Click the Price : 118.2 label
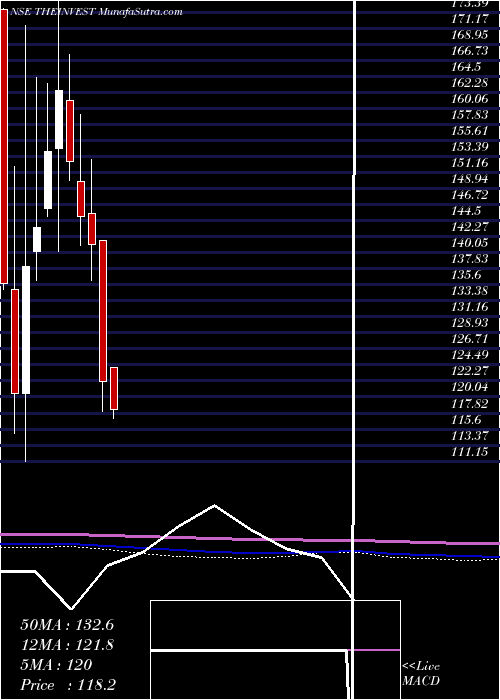The image size is (500, 700). coord(68,685)
